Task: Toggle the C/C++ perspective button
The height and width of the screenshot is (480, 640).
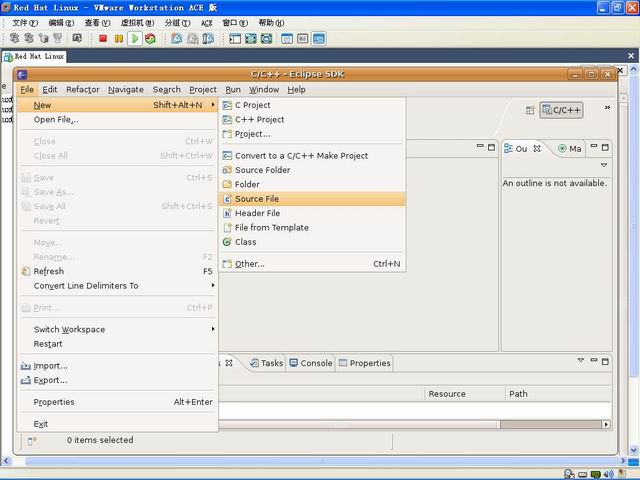Action: tap(561, 110)
